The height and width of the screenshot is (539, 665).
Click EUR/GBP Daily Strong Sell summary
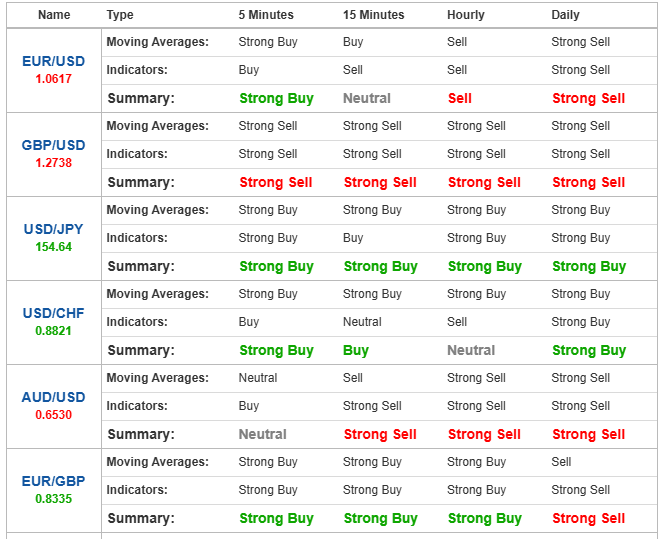(x=588, y=518)
